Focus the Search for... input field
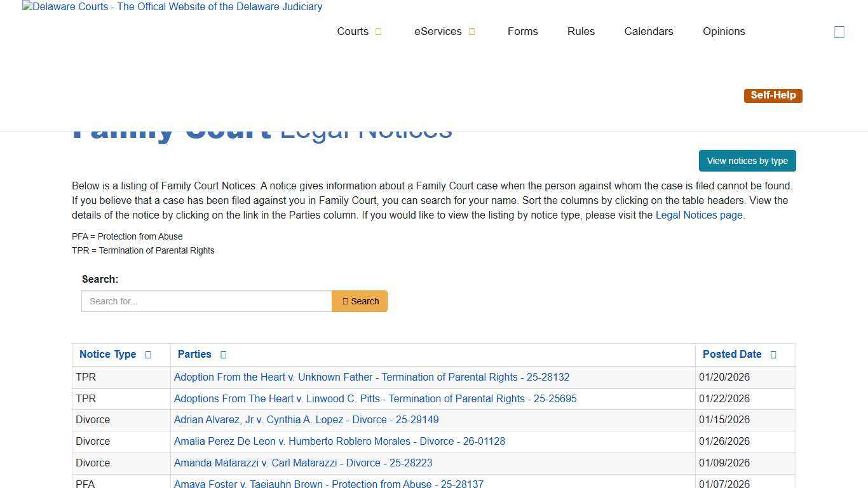 pyautogui.click(x=207, y=301)
